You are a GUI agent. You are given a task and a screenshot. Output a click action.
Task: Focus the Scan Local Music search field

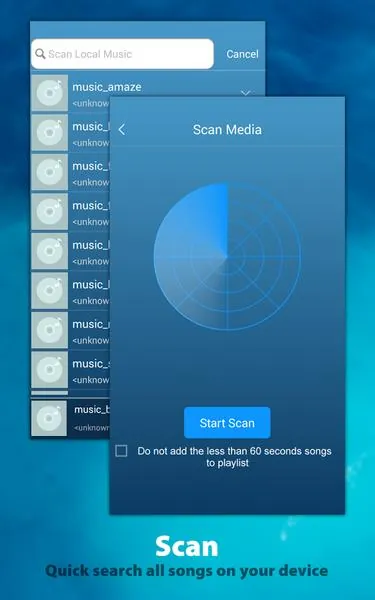pyautogui.click(x=122, y=54)
